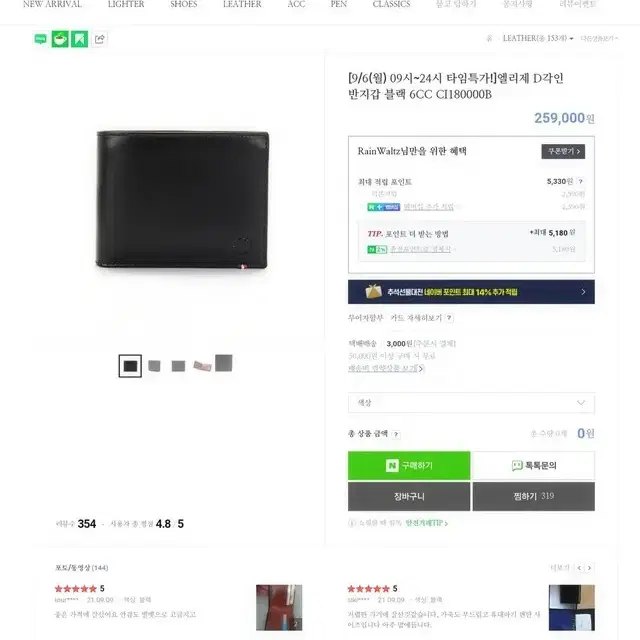Click the help icon next to total price
The image size is (640, 640).
396,434
